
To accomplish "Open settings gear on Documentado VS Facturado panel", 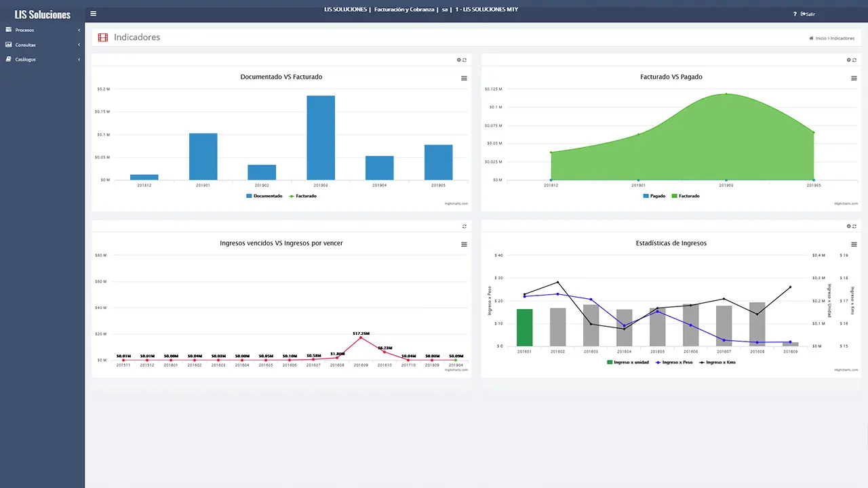I will (459, 60).
